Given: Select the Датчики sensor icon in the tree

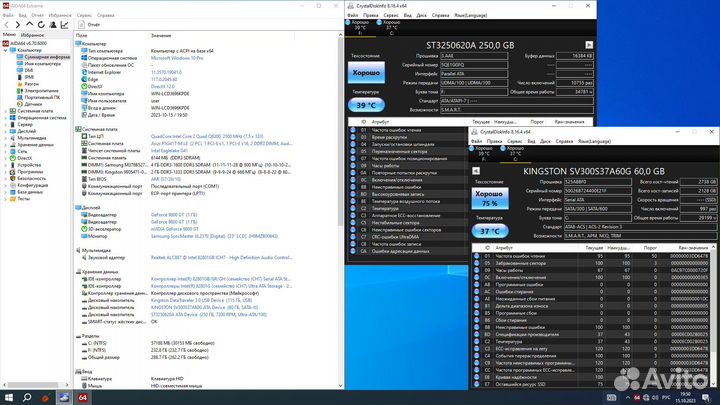Looking at the screenshot, I should (x=20, y=104).
